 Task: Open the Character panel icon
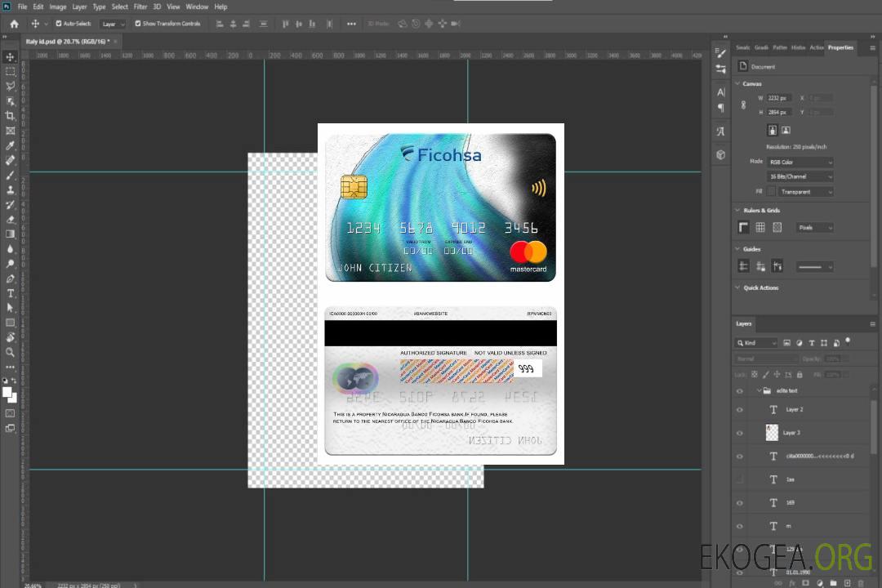pyautogui.click(x=720, y=92)
